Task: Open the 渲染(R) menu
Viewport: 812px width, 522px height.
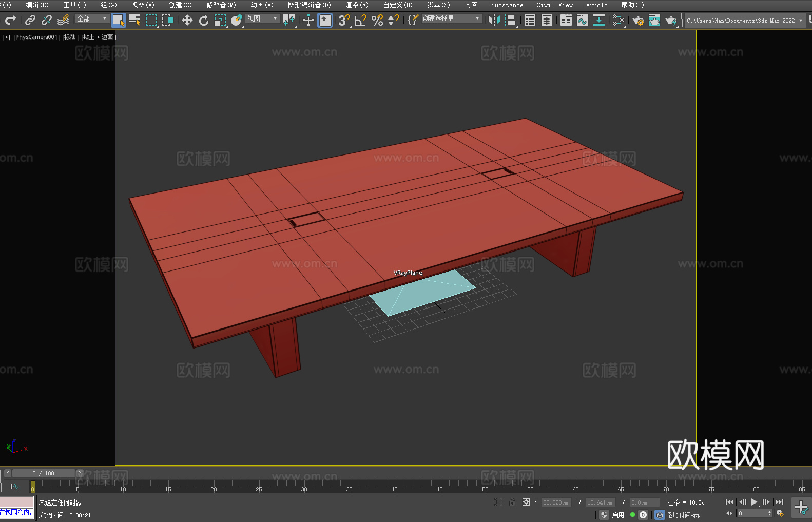Action: point(357,5)
